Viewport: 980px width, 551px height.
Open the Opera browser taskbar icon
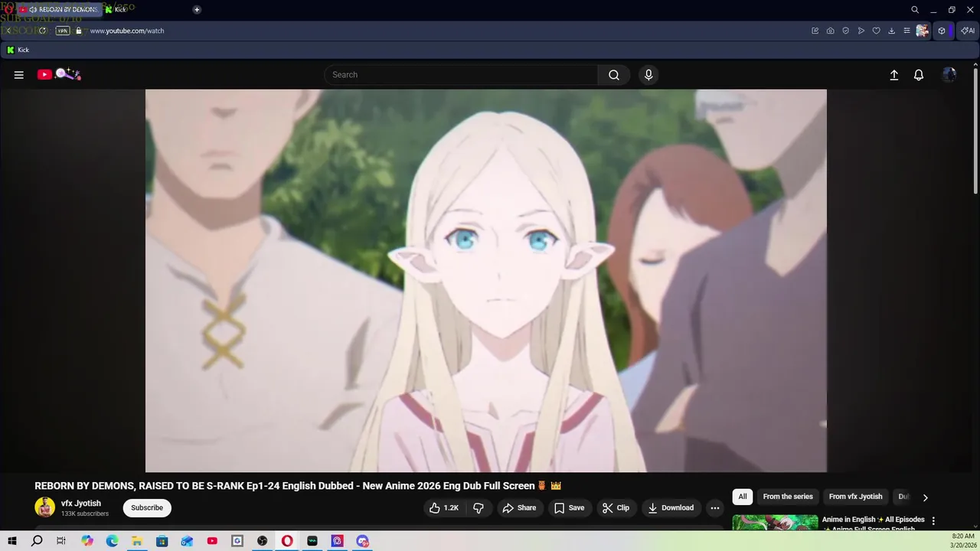click(287, 541)
